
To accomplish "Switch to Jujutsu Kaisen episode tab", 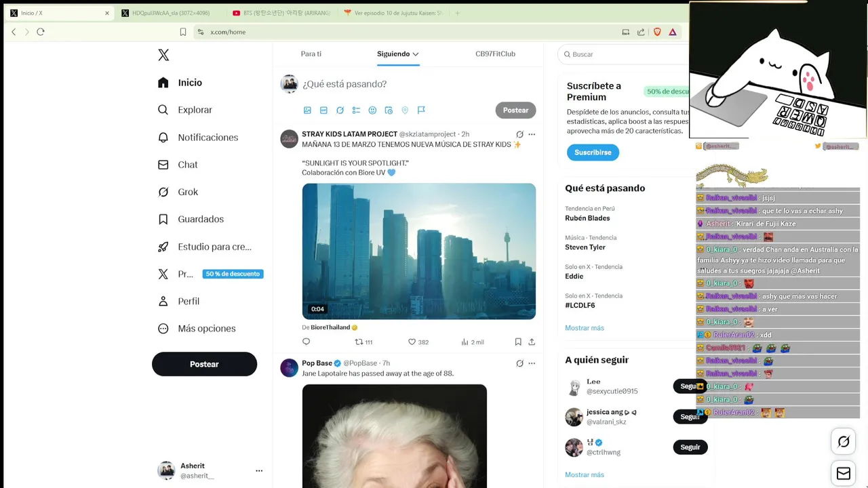I will (x=393, y=13).
